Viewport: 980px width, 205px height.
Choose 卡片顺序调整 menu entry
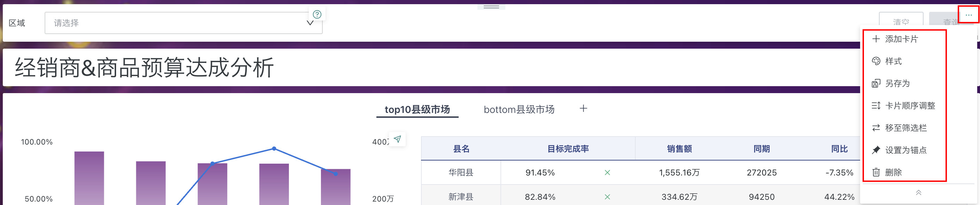910,106
